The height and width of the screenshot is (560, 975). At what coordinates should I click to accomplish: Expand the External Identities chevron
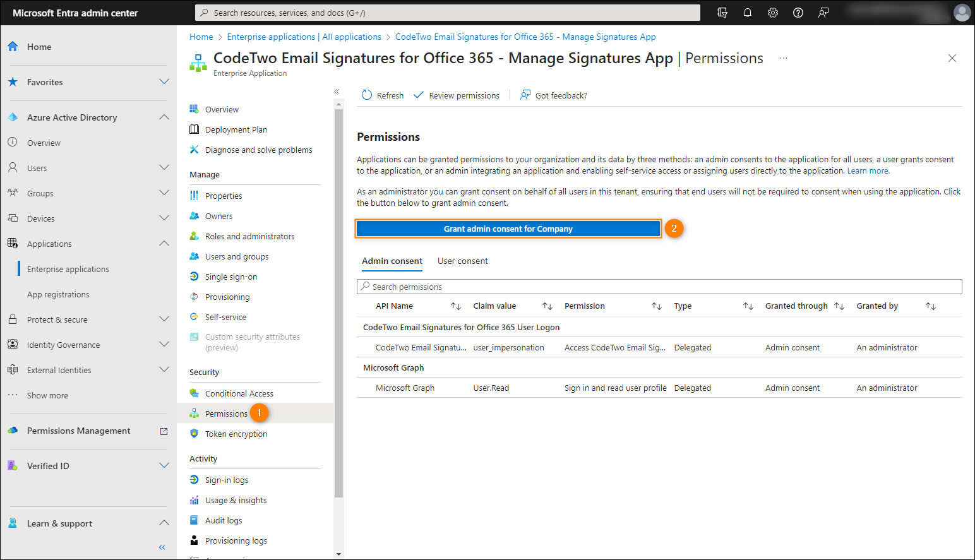tap(164, 369)
